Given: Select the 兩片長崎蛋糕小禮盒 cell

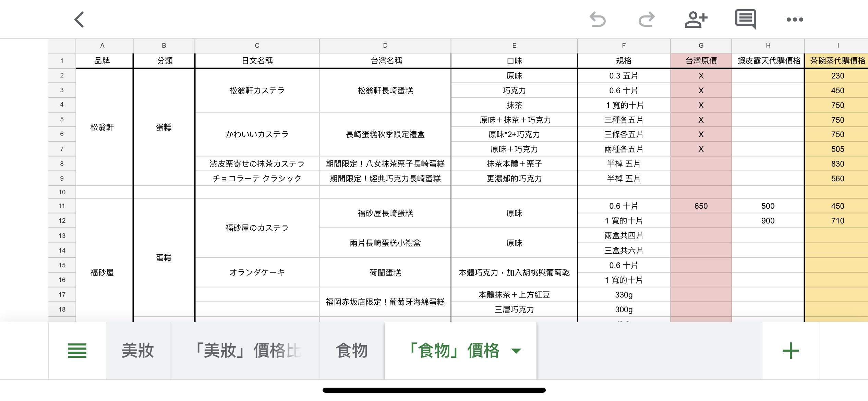Looking at the screenshot, I should point(385,243).
